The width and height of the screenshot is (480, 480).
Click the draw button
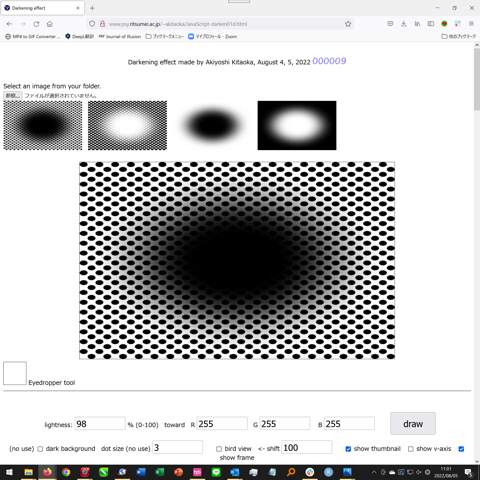413,423
